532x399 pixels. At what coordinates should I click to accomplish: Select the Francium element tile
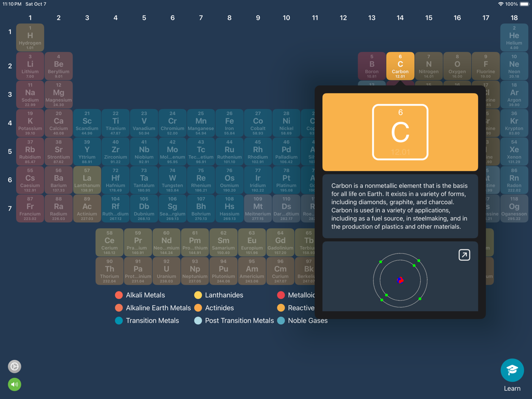30,208
